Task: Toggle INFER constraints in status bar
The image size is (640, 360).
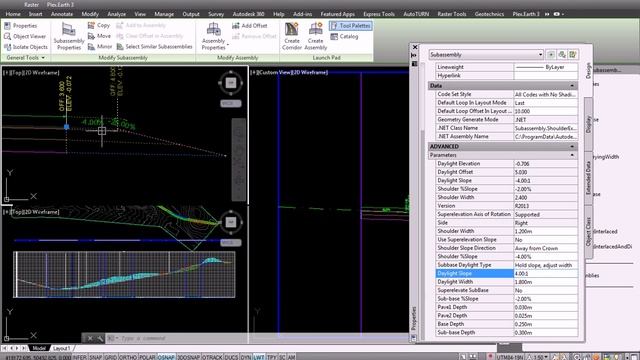Action: click(x=80, y=357)
